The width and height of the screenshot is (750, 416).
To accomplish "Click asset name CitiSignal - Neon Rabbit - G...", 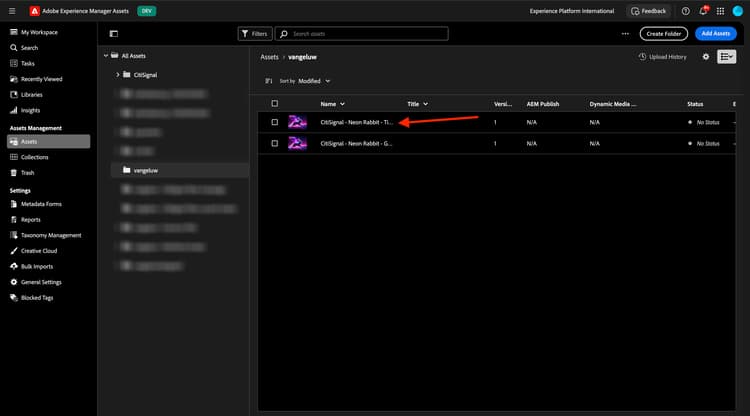I will tap(356, 143).
